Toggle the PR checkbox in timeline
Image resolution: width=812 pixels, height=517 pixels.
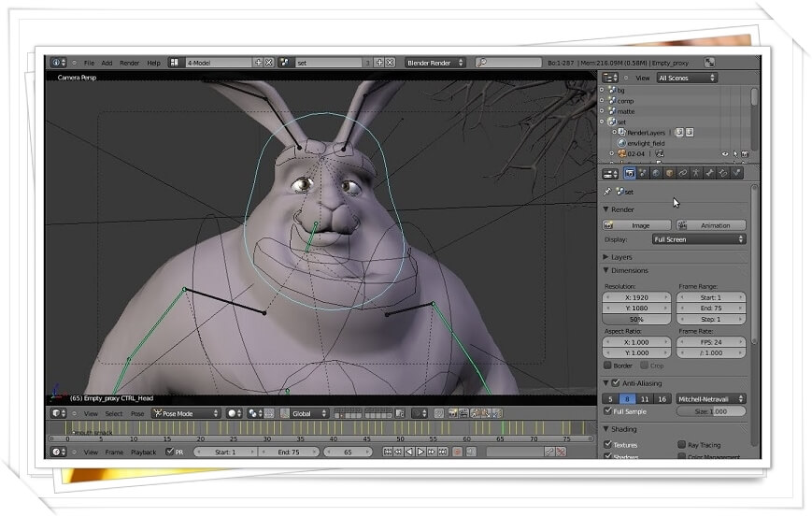tap(169, 452)
